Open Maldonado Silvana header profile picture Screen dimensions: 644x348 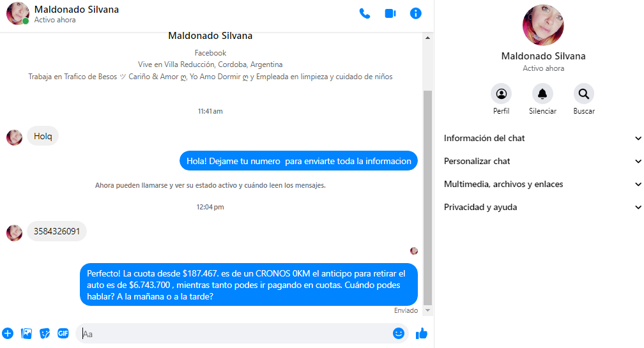[18, 13]
